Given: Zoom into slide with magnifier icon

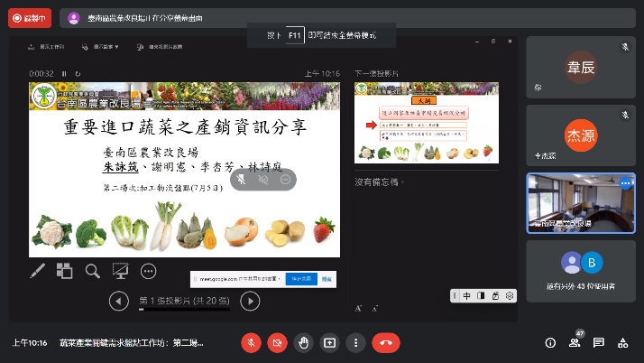Looking at the screenshot, I should (x=92, y=270).
